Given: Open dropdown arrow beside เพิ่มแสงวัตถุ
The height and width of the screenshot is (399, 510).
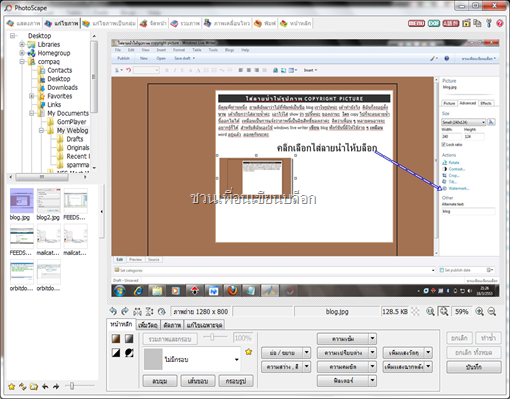Looking at the screenshot, I should [x=429, y=352].
